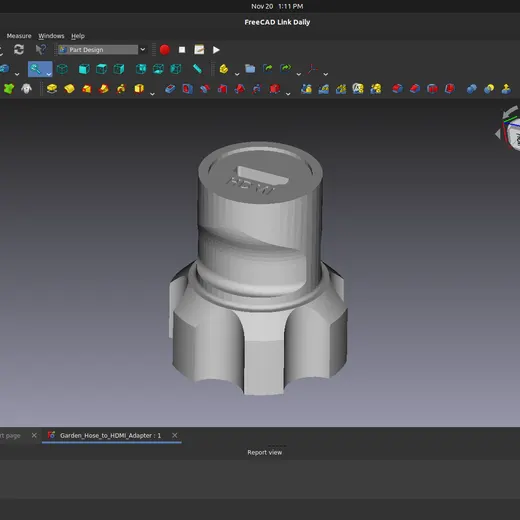The height and width of the screenshot is (520, 520).
Task: Execute macro with the play arrow
Action: (216, 50)
